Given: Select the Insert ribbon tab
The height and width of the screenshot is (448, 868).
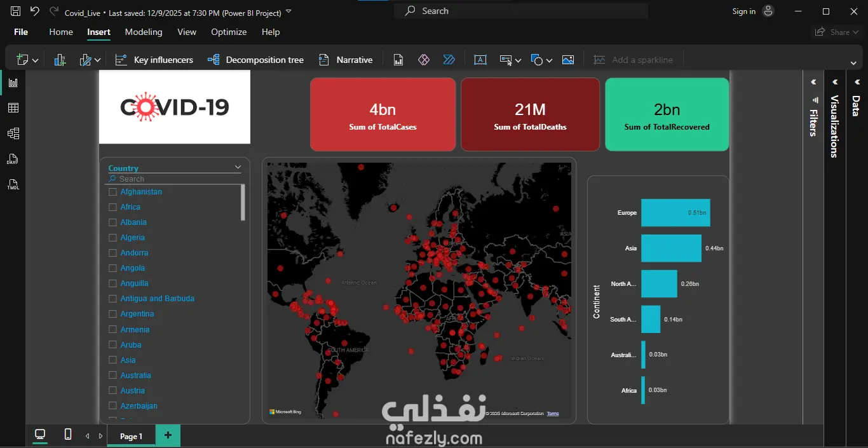Looking at the screenshot, I should (x=98, y=32).
